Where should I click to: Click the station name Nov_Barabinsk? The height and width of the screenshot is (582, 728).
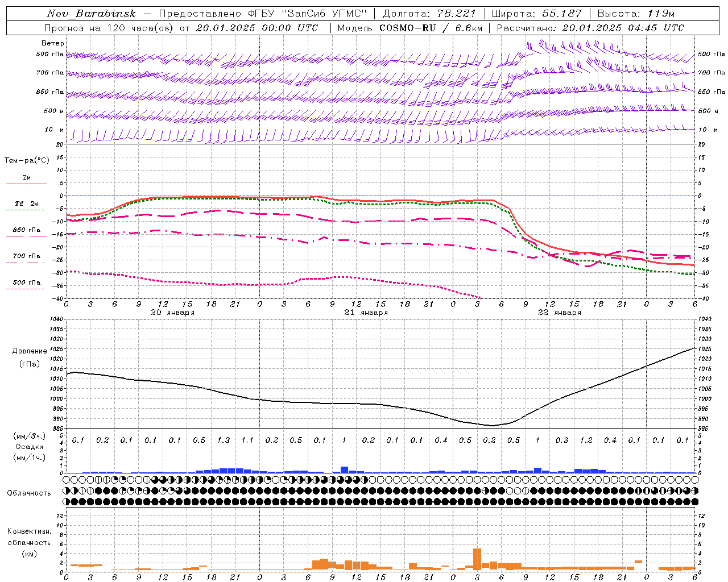[x=92, y=14]
